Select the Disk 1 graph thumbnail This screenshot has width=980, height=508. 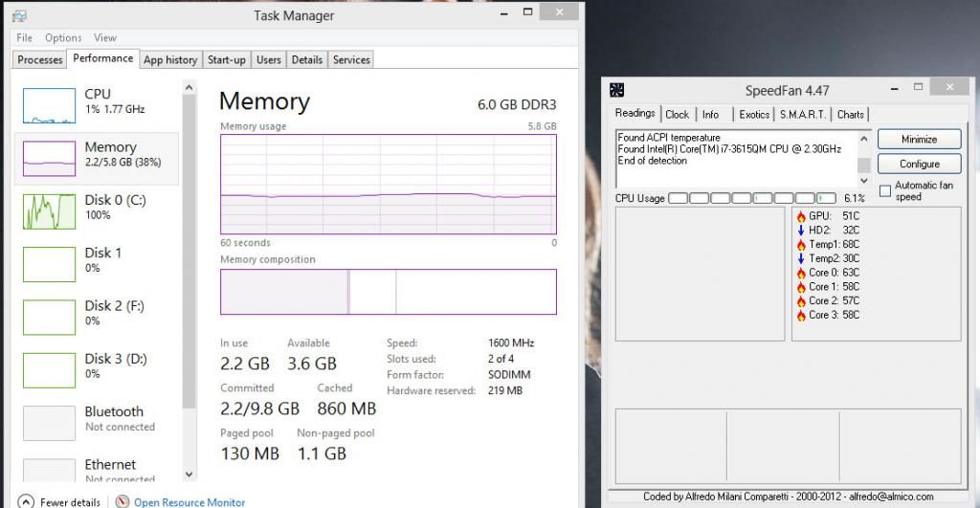pyautogui.click(x=49, y=264)
